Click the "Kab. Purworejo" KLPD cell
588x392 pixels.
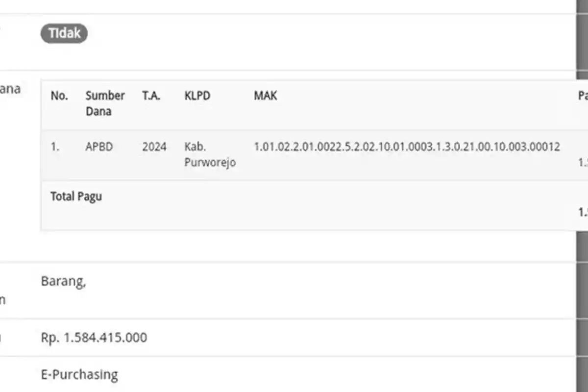point(210,154)
